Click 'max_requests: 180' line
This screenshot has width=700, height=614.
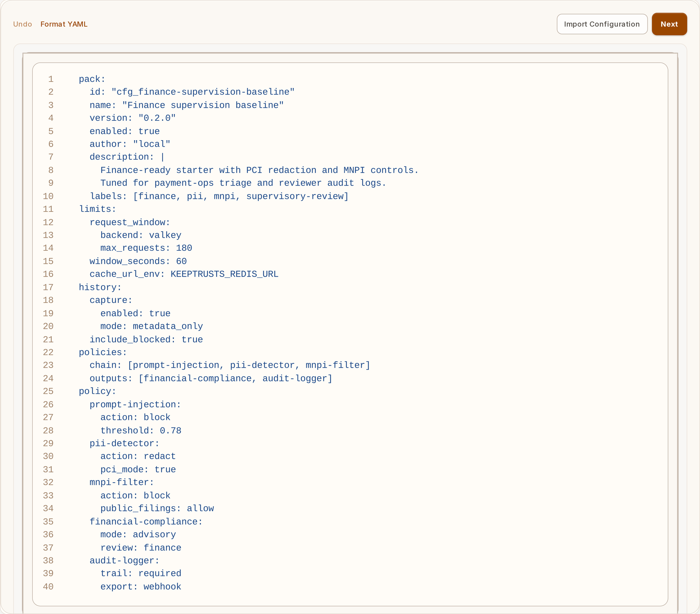146,248
